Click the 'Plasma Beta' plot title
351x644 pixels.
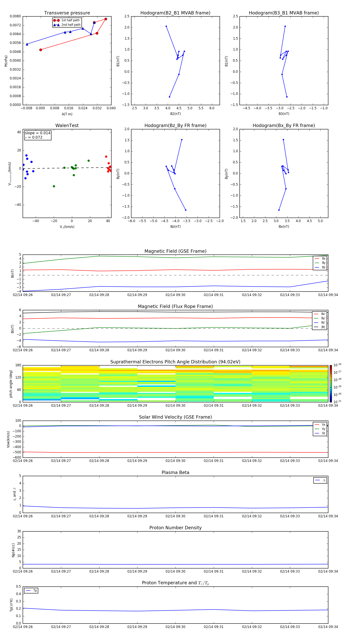[175, 473]
